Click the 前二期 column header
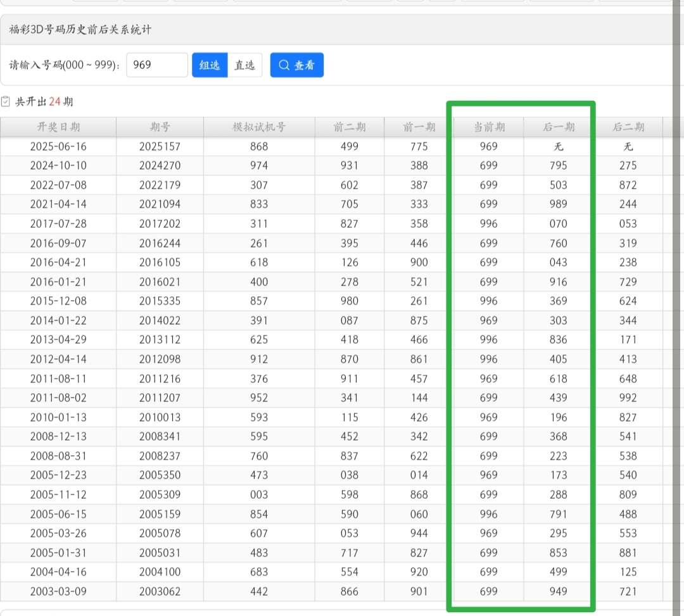684x616 pixels. tap(350, 127)
